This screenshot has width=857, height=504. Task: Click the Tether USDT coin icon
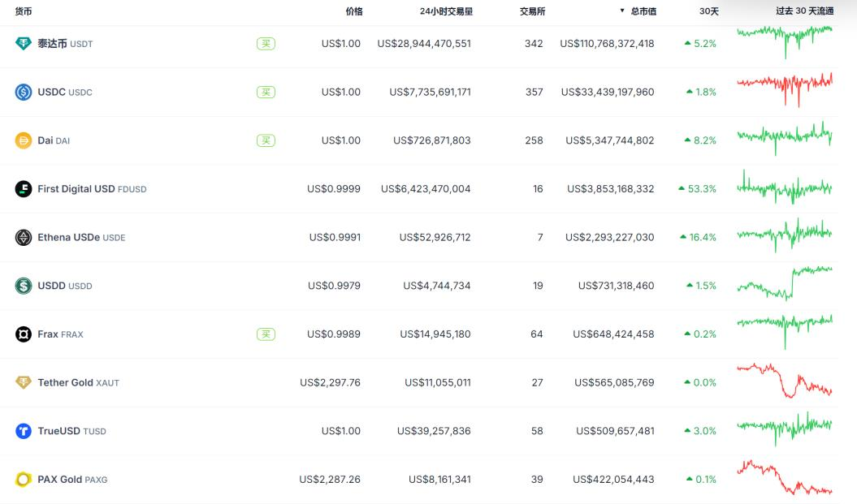click(x=24, y=43)
